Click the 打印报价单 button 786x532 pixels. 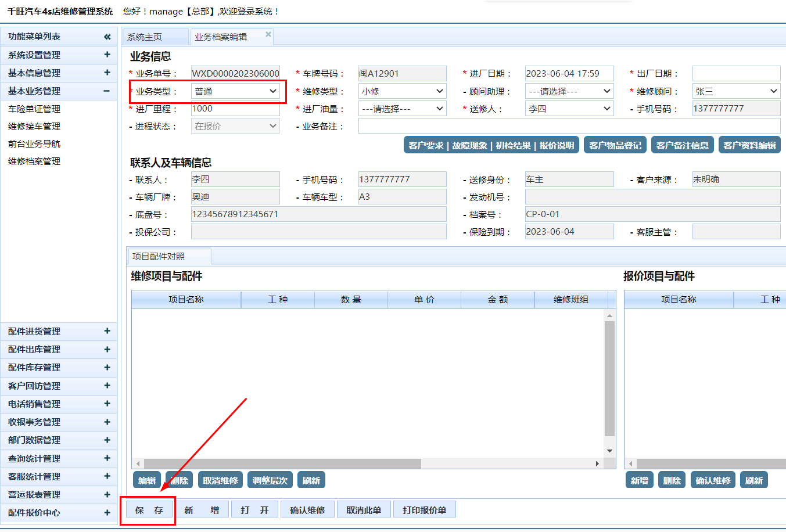click(x=425, y=510)
